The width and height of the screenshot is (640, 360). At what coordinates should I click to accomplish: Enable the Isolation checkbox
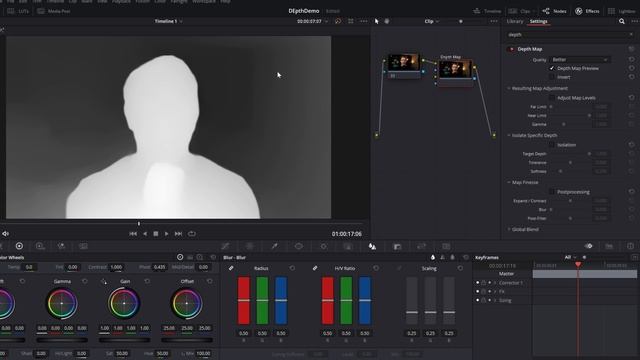tap(552, 145)
